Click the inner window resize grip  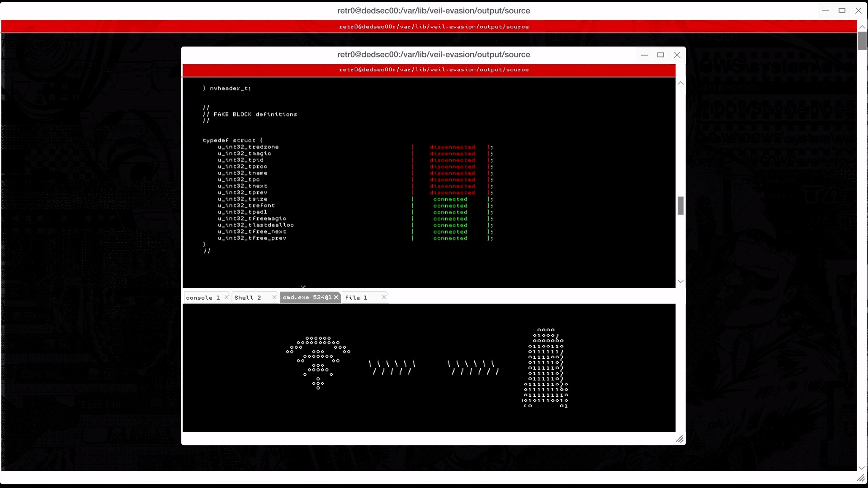(679, 439)
